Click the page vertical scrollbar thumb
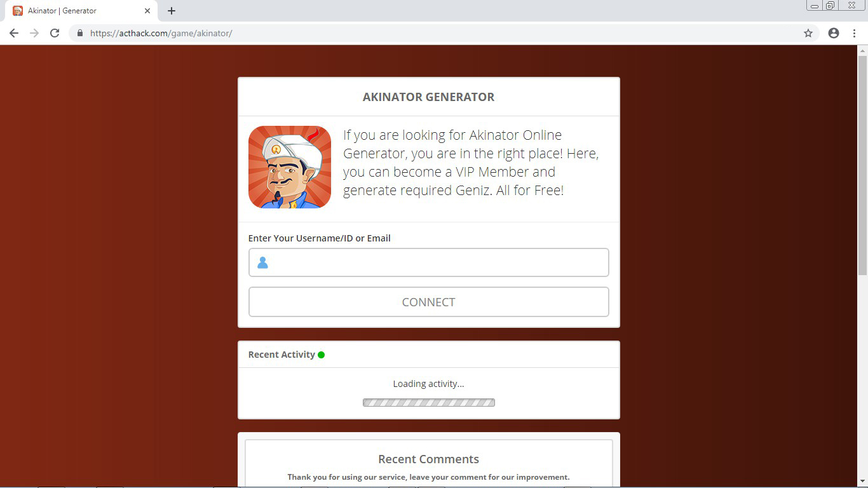This screenshot has width=868, height=488. 862,165
